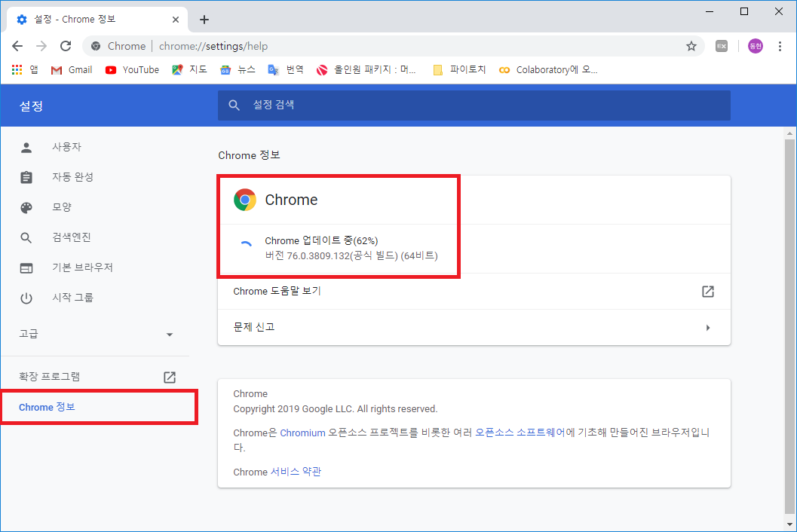Image resolution: width=797 pixels, height=532 pixels.
Task: Reload the page with refresh icon
Action: [x=66, y=46]
